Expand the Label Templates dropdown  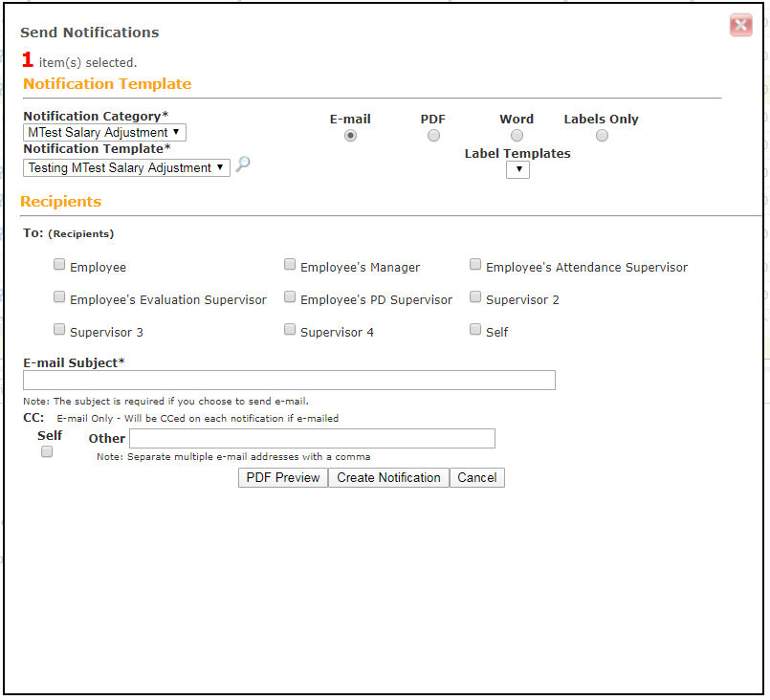[x=517, y=170]
